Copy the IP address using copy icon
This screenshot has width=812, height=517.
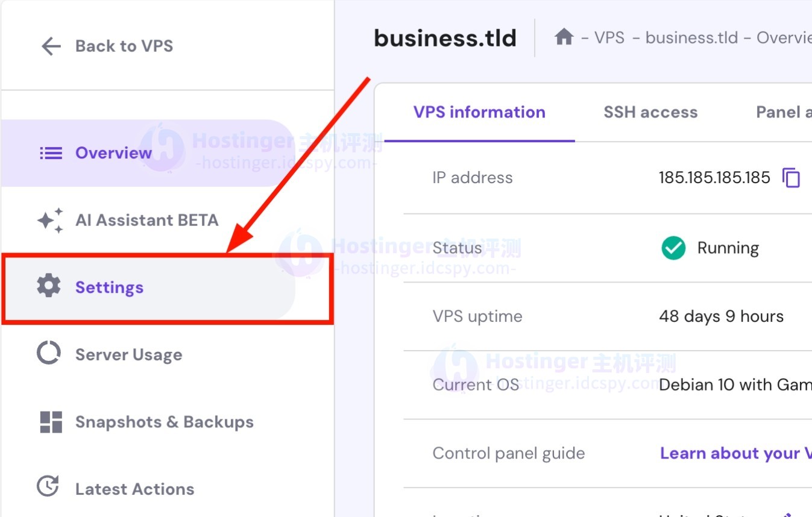(790, 177)
